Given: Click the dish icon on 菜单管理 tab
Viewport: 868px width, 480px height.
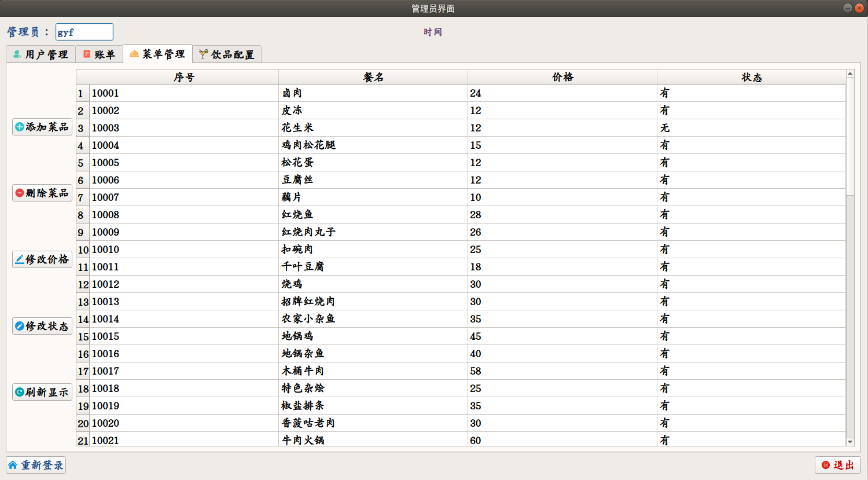Looking at the screenshot, I should [x=134, y=53].
